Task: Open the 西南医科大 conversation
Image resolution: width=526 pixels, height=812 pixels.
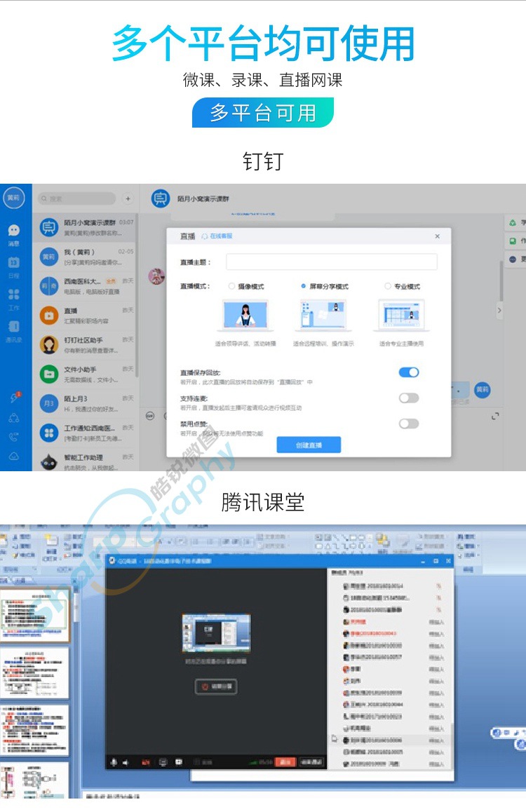Action: [86, 286]
